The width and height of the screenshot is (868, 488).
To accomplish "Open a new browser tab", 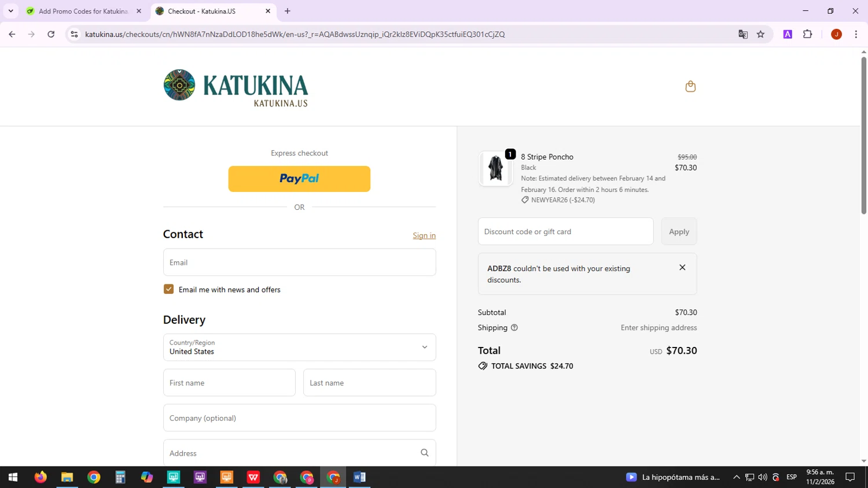I will tap(288, 11).
